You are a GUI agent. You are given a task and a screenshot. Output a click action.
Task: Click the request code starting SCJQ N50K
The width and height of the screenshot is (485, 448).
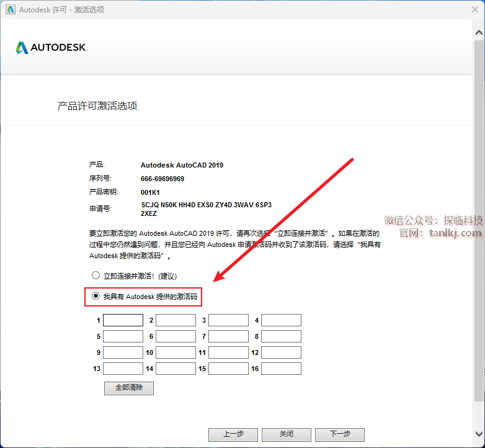coord(207,205)
